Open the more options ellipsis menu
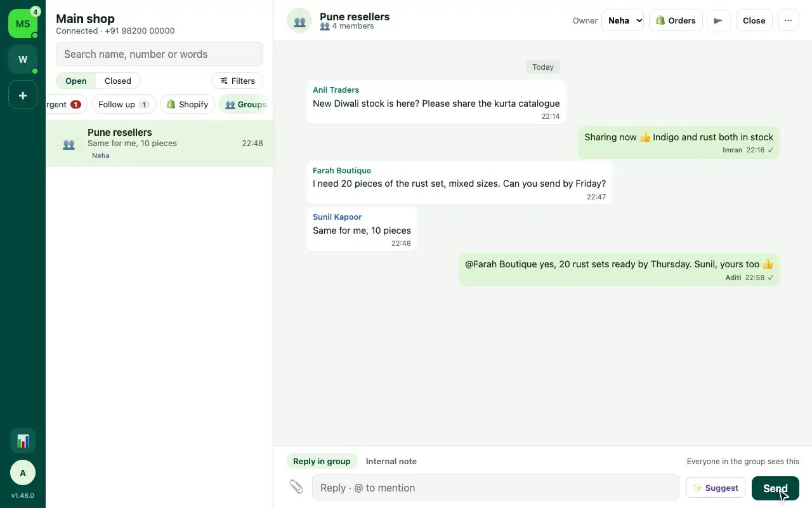The height and width of the screenshot is (508, 812). click(x=788, y=20)
